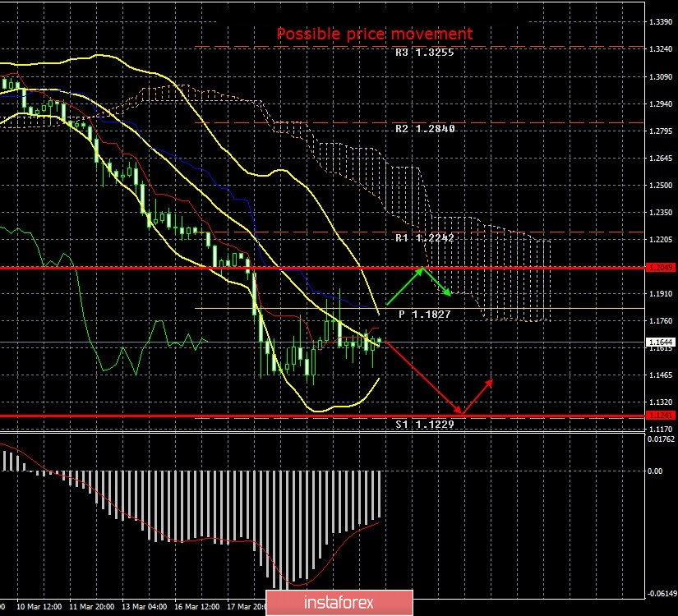This screenshot has height=616, width=678.
Task: Click the red 1.2049 price tag
Action: click(x=661, y=268)
